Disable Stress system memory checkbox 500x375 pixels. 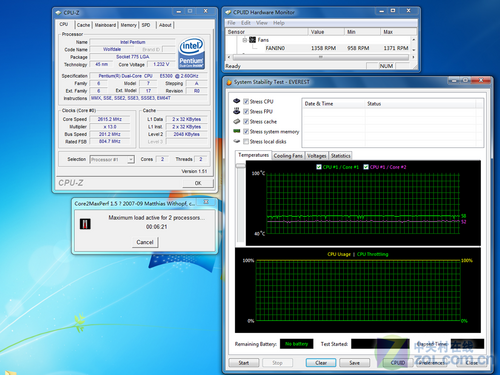click(246, 131)
